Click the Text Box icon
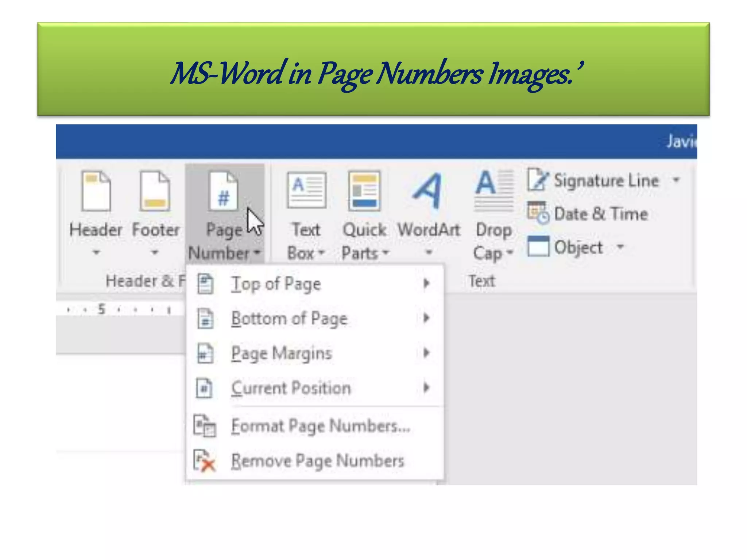The image size is (747, 560). tap(306, 190)
